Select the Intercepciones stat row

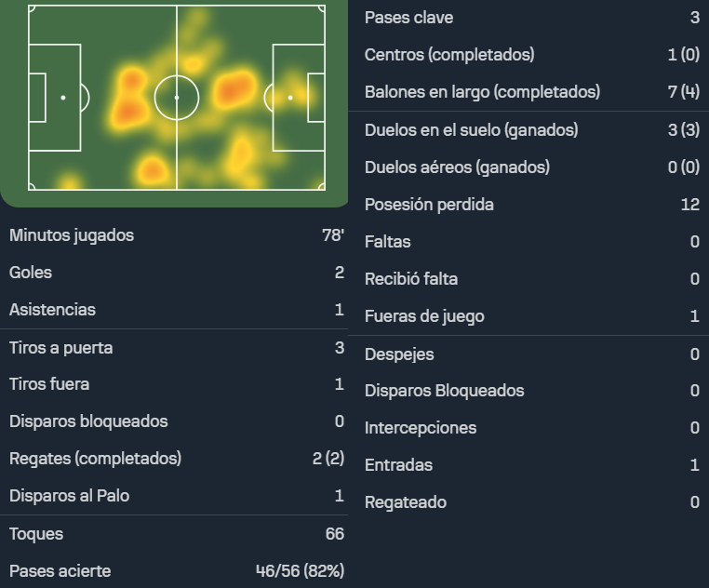pyautogui.click(x=528, y=428)
